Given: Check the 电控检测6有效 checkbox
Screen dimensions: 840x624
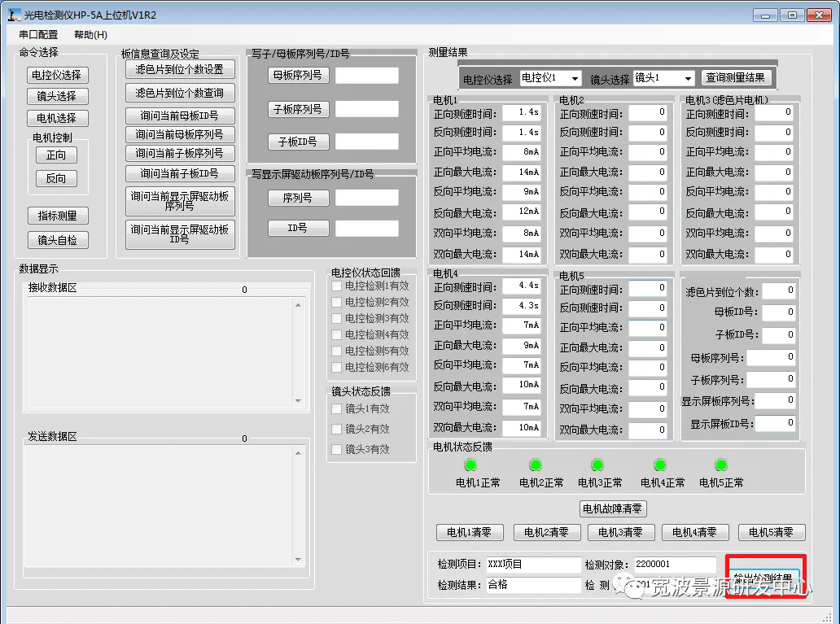Looking at the screenshot, I should click(336, 368).
